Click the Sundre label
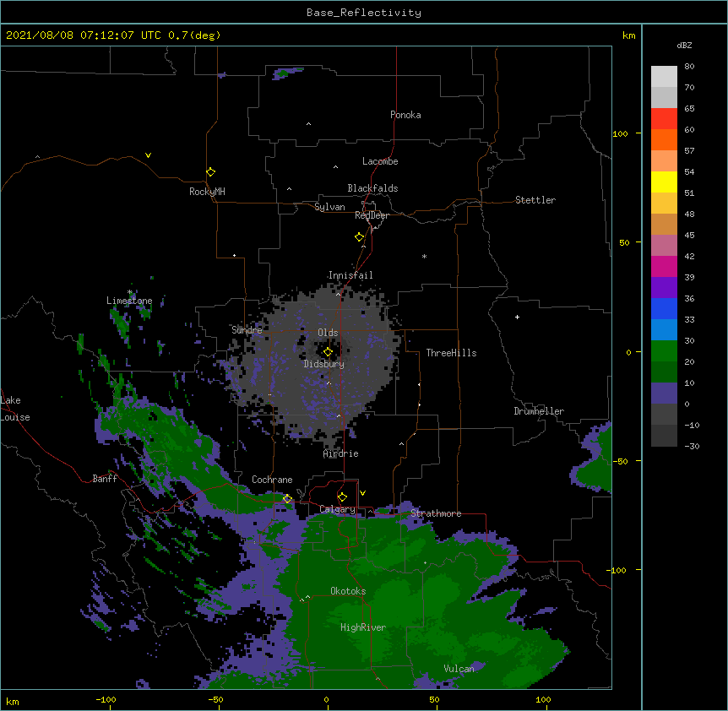The width and height of the screenshot is (728, 711). click(247, 330)
